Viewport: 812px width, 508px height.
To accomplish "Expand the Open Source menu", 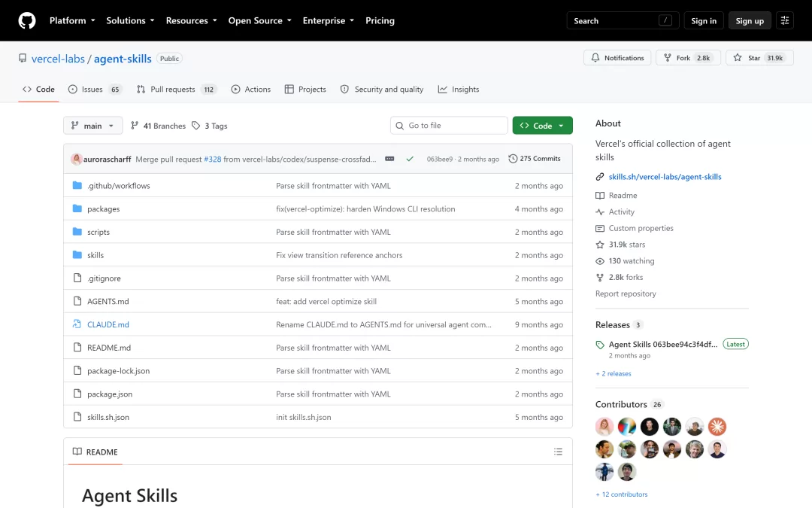I will tap(260, 21).
